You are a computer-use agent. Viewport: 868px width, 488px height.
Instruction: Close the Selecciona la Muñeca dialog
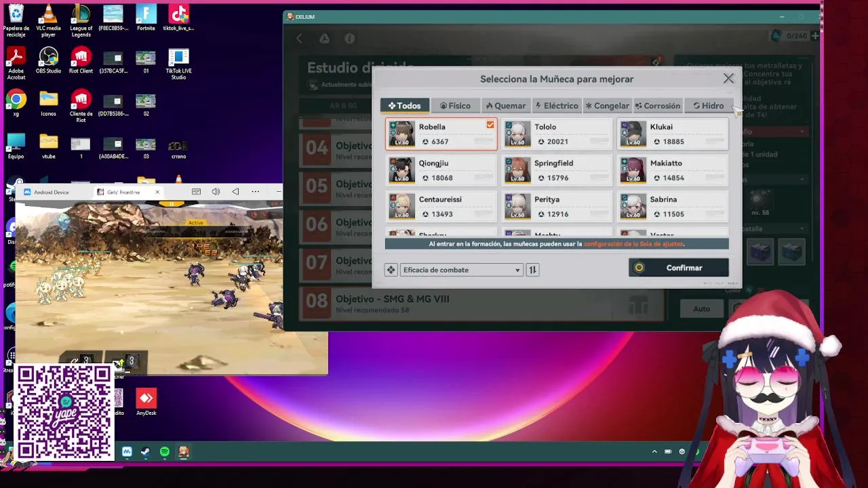pos(728,79)
